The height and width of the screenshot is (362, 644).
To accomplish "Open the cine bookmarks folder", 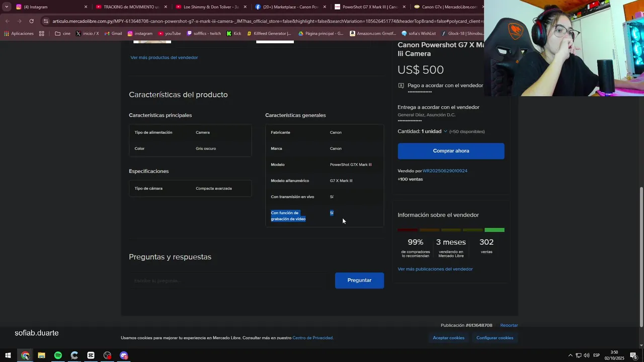I will point(62,34).
